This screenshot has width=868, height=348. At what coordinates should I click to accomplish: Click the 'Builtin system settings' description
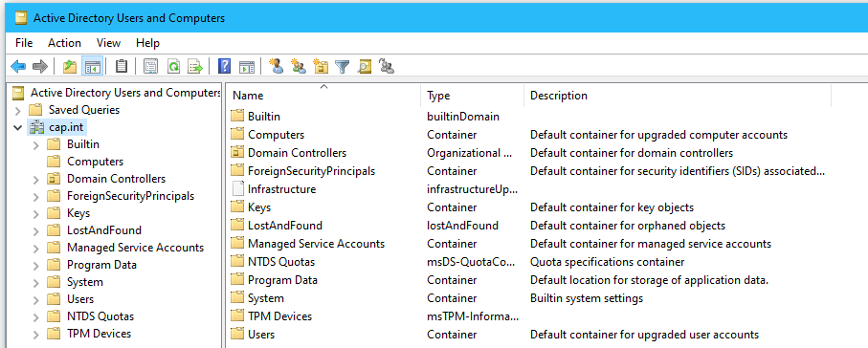(587, 298)
